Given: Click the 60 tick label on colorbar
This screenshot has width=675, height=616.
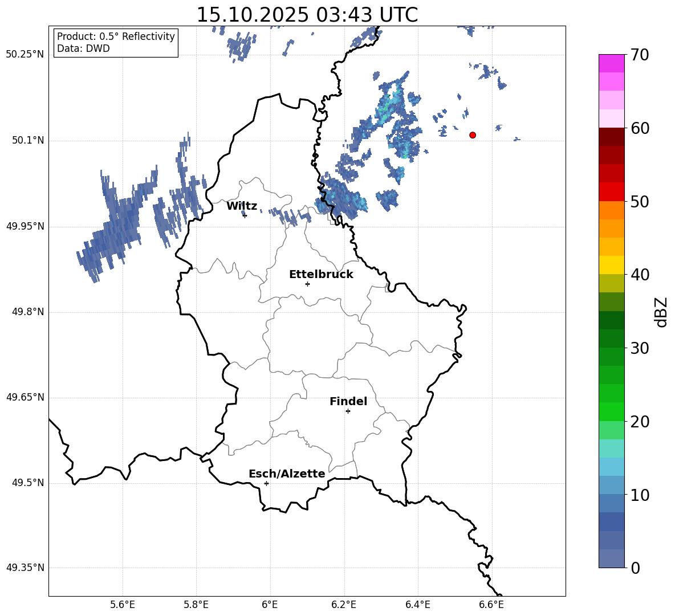Looking at the screenshot, I should [x=640, y=128].
